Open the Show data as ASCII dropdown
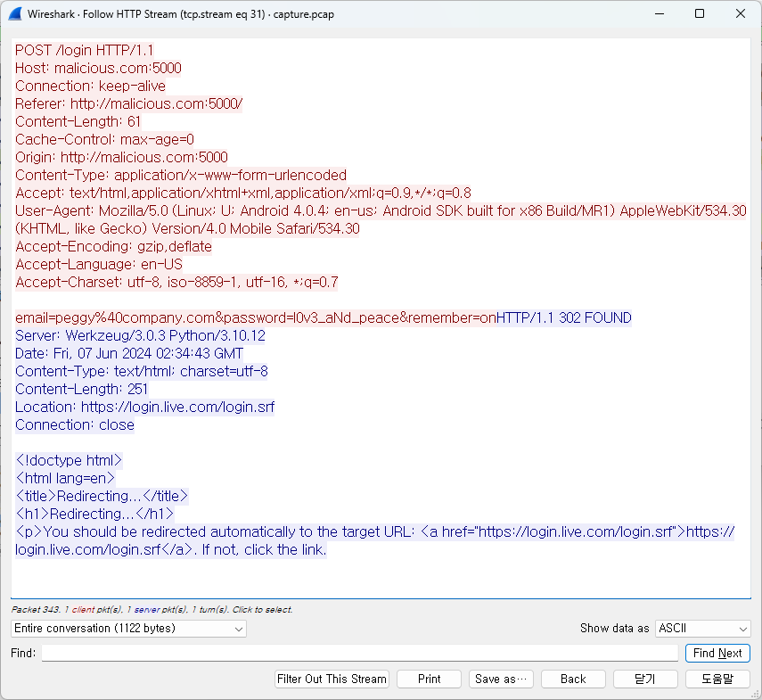The image size is (762, 700). click(x=702, y=628)
